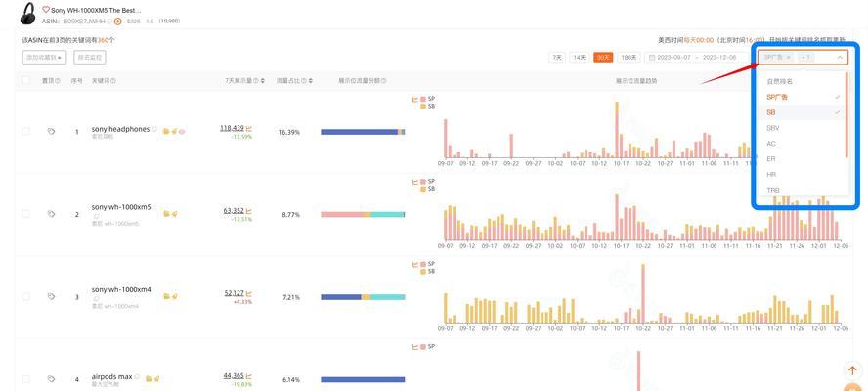Viewport: 868px width, 391px height.
Task: Click the dropdown list scrollbar
Action: [x=846, y=115]
